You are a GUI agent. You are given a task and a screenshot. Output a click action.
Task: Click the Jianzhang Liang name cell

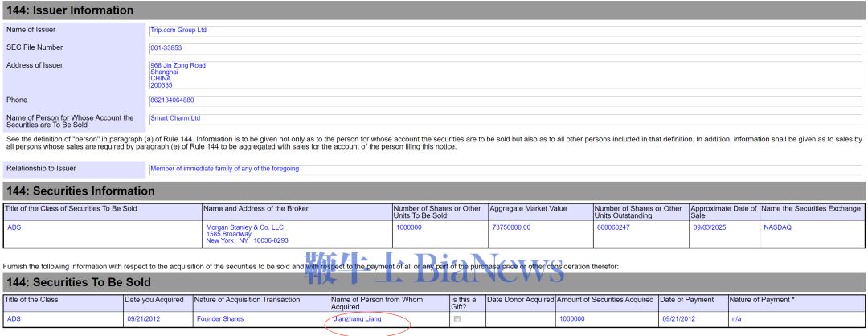tap(356, 319)
